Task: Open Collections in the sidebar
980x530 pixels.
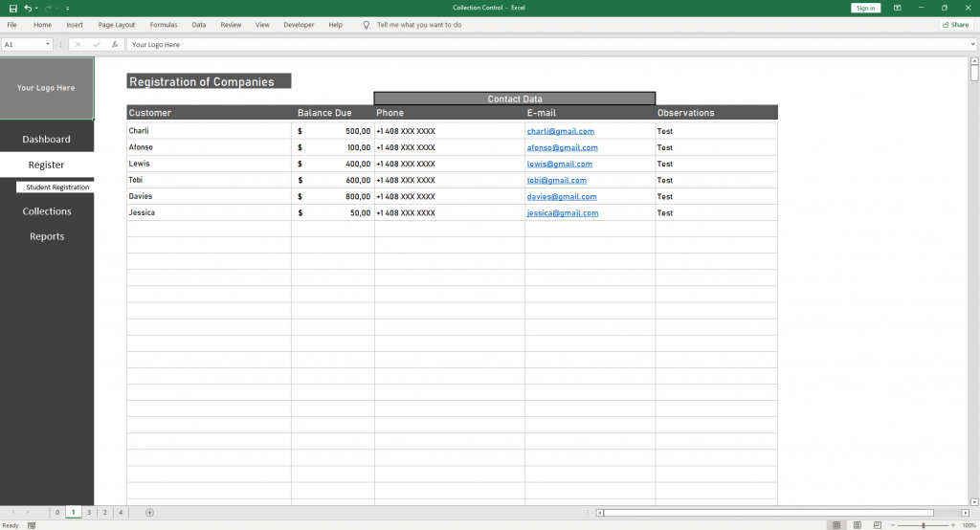Action: click(47, 211)
